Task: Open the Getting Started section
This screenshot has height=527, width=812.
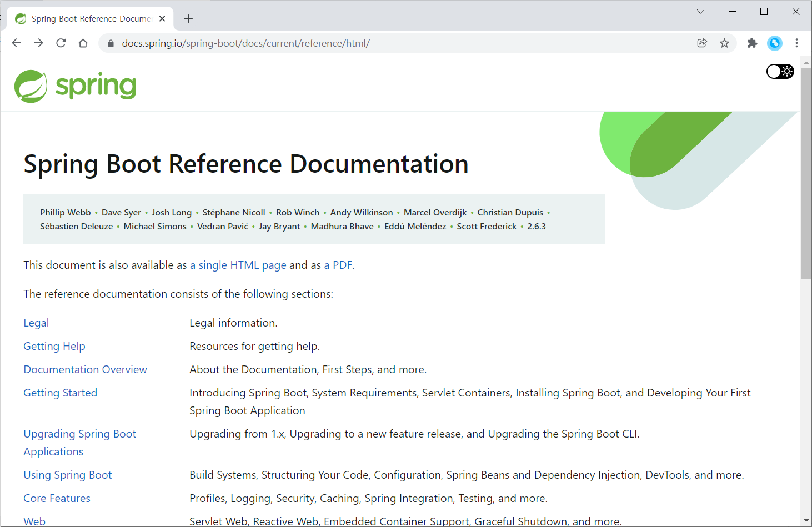Action: tap(60, 393)
